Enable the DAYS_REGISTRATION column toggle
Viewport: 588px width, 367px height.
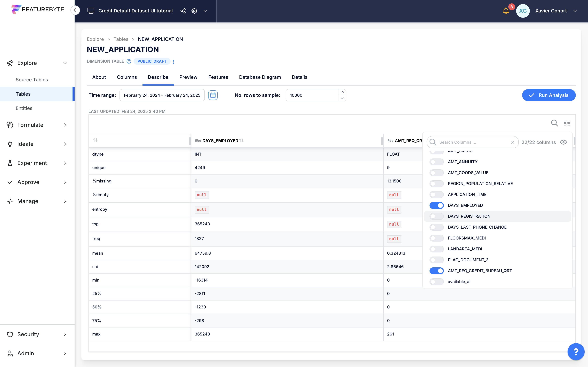(x=436, y=216)
